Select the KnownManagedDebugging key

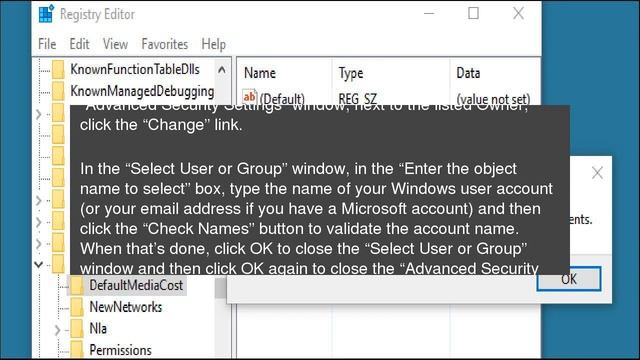pos(142,91)
